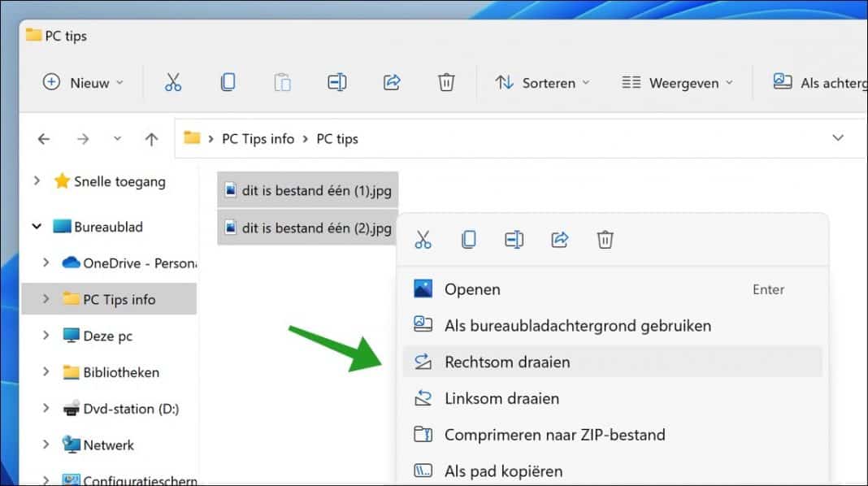This screenshot has width=868, height=486.
Task: Click the Share icon in the context menu
Action: pyautogui.click(x=559, y=239)
